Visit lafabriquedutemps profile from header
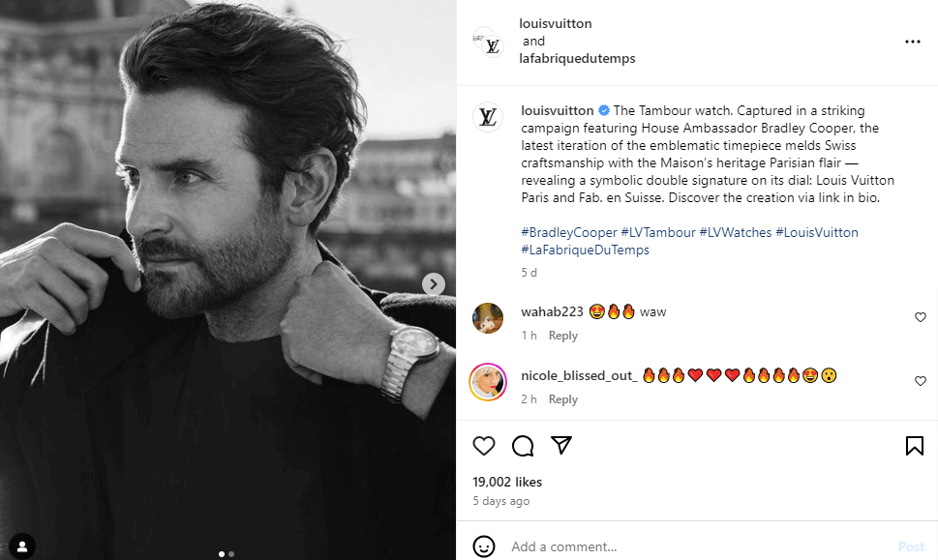Screen dimensions: 938x560 point(577,59)
